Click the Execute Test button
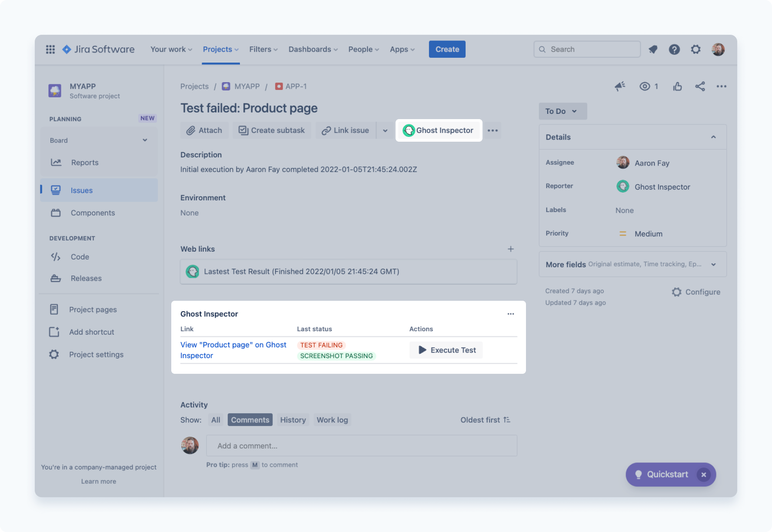 click(x=446, y=350)
